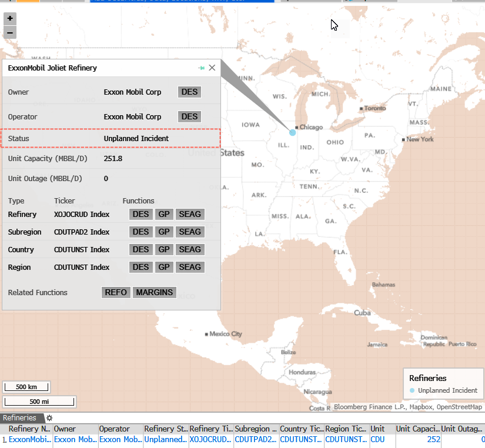
Task: Sort by Operator column header
Action: click(x=121, y=429)
